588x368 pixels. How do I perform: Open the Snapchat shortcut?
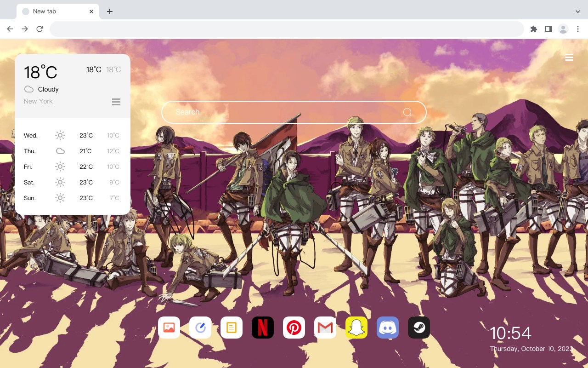(356, 328)
